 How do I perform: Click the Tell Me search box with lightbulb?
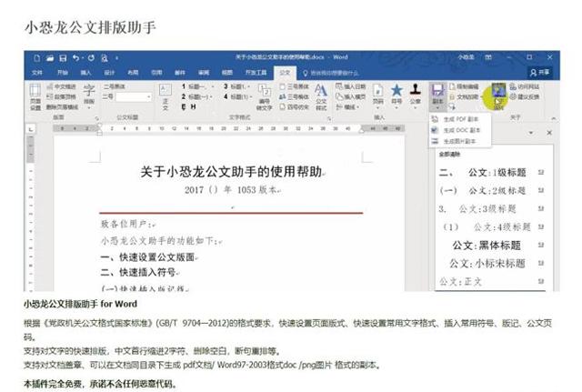tap(331, 73)
